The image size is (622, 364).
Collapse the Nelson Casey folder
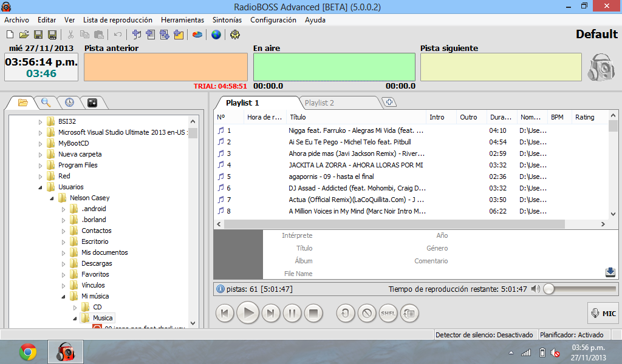(x=52, y=198)
